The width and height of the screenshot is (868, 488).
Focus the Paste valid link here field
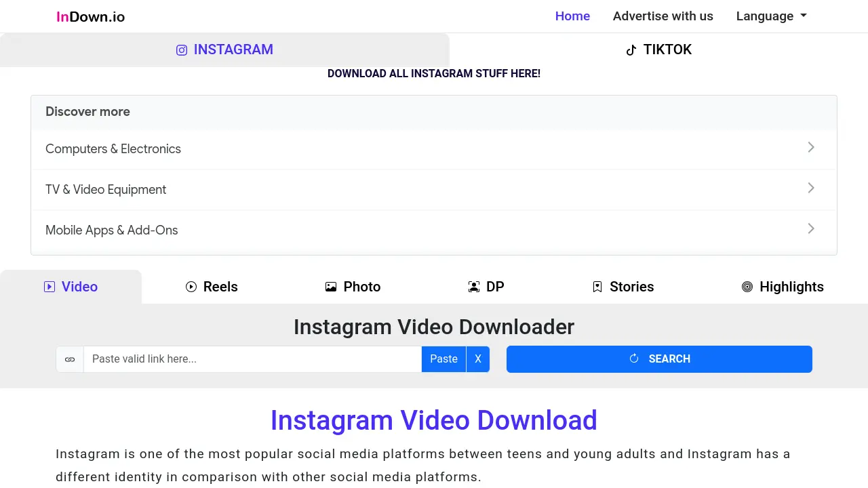click(252, 359)
